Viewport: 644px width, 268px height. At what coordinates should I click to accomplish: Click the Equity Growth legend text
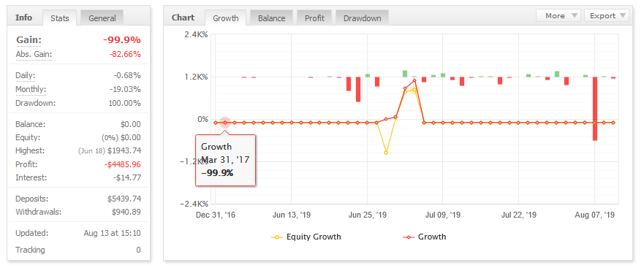coord(314,237)
